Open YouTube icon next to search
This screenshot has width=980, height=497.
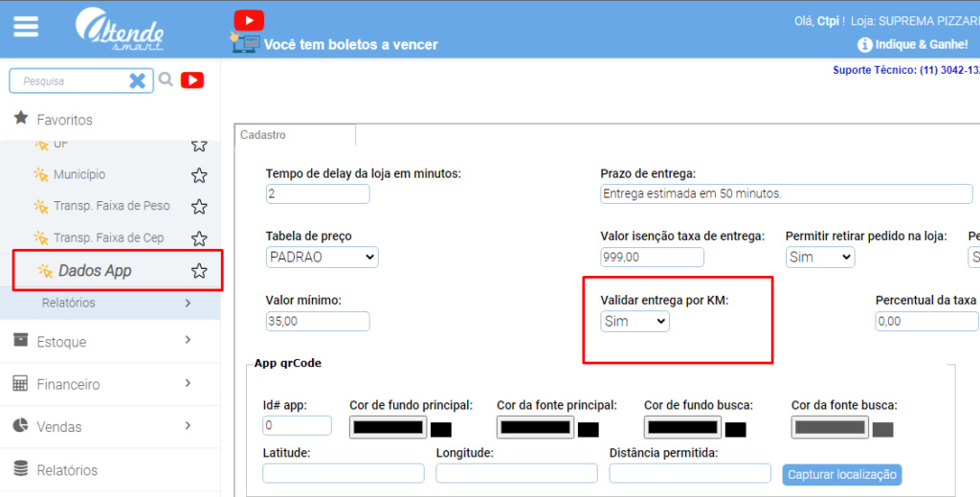pyautogui.click(x=192, y=80)
